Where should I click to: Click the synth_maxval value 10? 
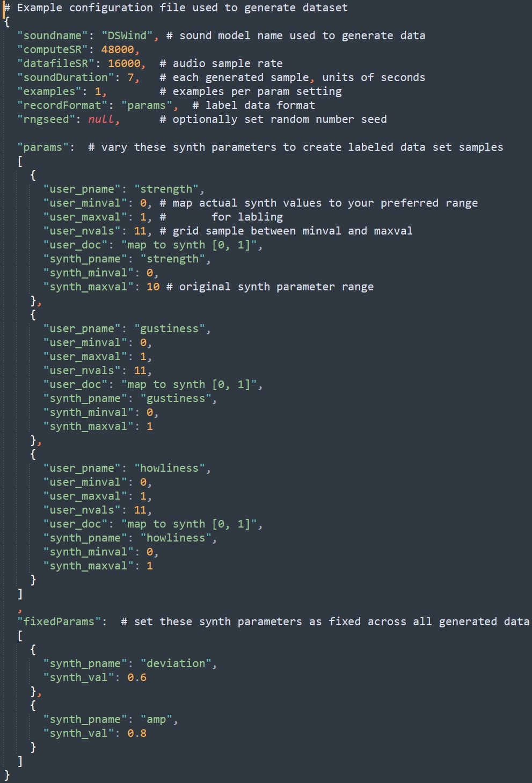[153, 287]
